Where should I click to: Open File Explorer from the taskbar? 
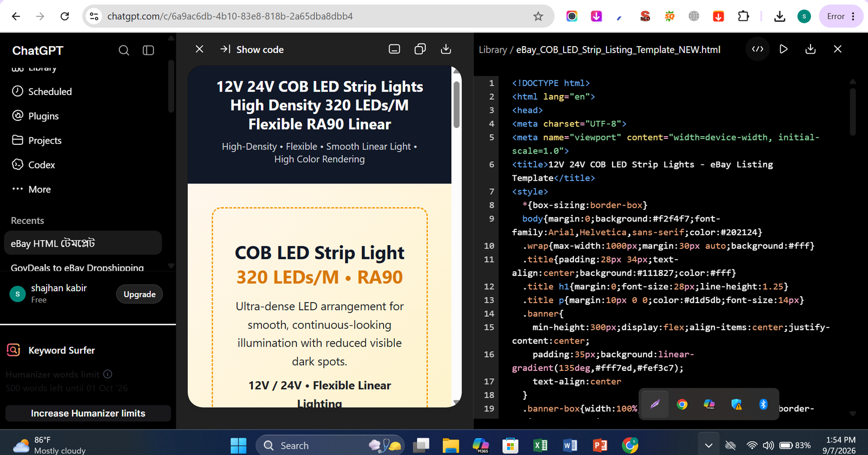(x=451, y=445)
